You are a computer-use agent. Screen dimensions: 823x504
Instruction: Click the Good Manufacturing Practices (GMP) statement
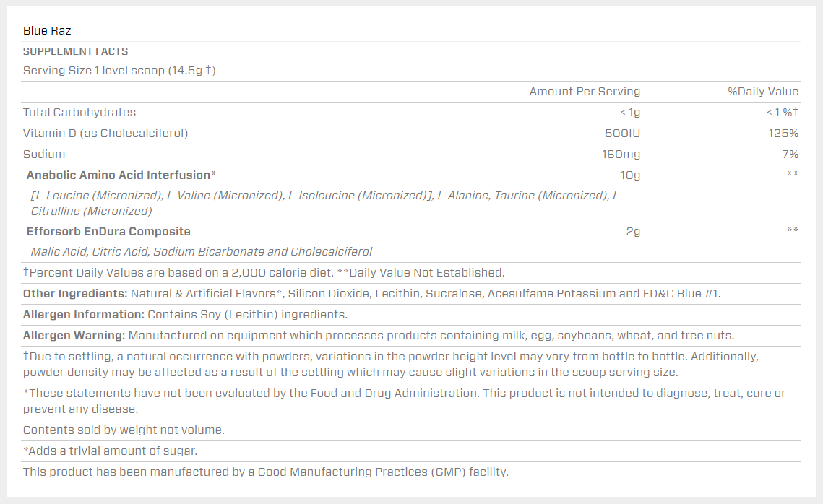265,472
